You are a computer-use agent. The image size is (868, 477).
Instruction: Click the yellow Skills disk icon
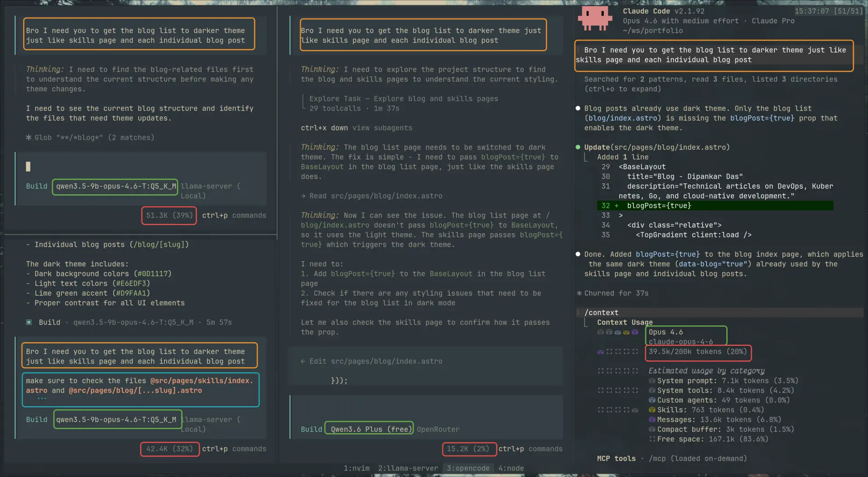651,410
